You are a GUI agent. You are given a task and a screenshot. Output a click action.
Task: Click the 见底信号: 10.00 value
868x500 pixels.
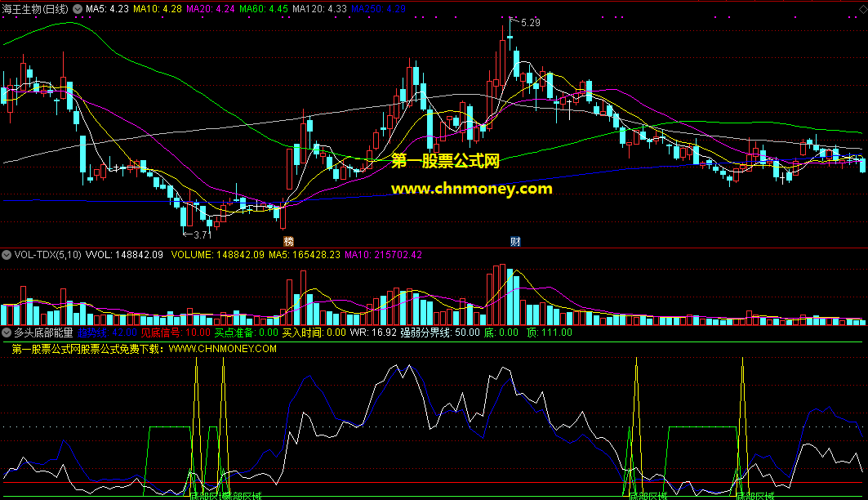coord(176,333)
